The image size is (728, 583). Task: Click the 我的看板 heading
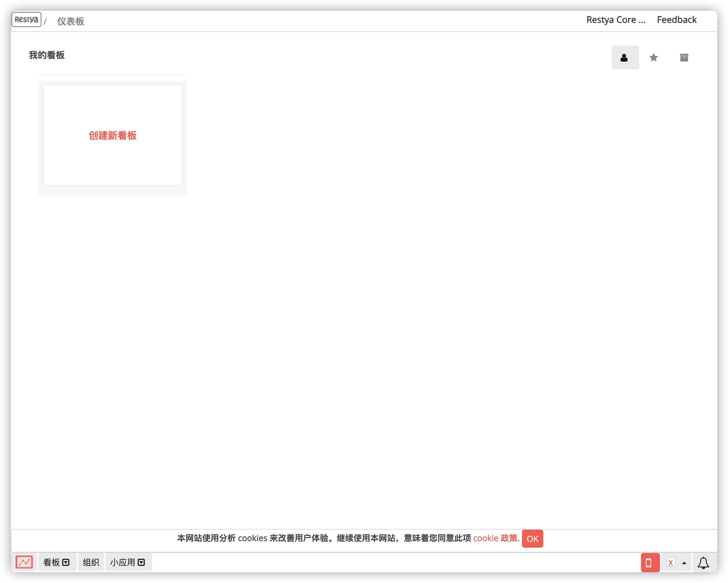point(46,55)
